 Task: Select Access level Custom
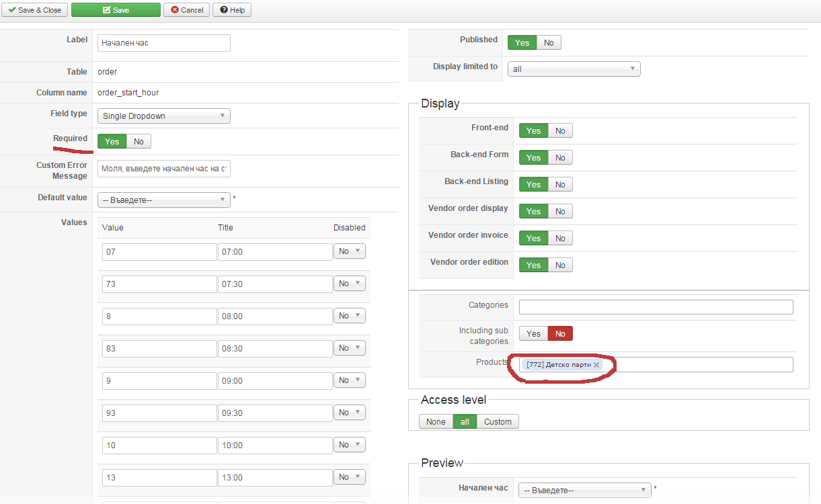[x=498, y=422]
